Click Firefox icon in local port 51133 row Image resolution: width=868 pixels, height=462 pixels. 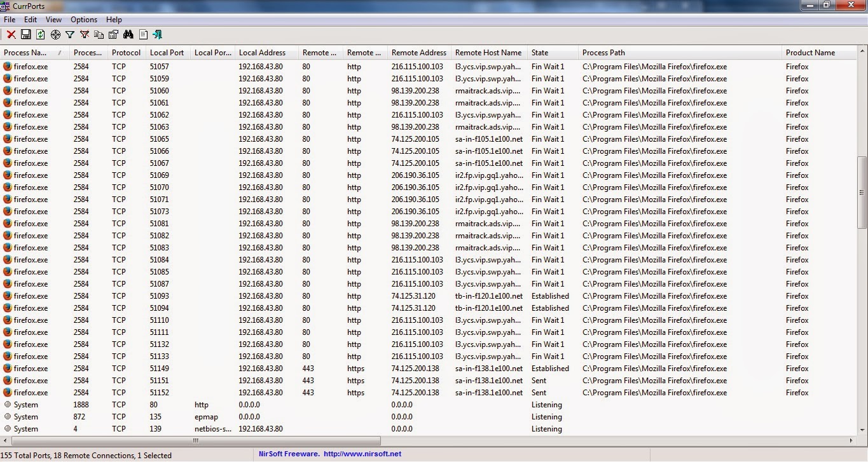[8, 356]
